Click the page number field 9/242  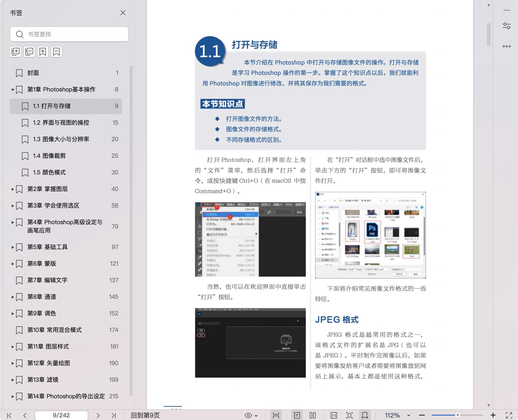[61, 415]
